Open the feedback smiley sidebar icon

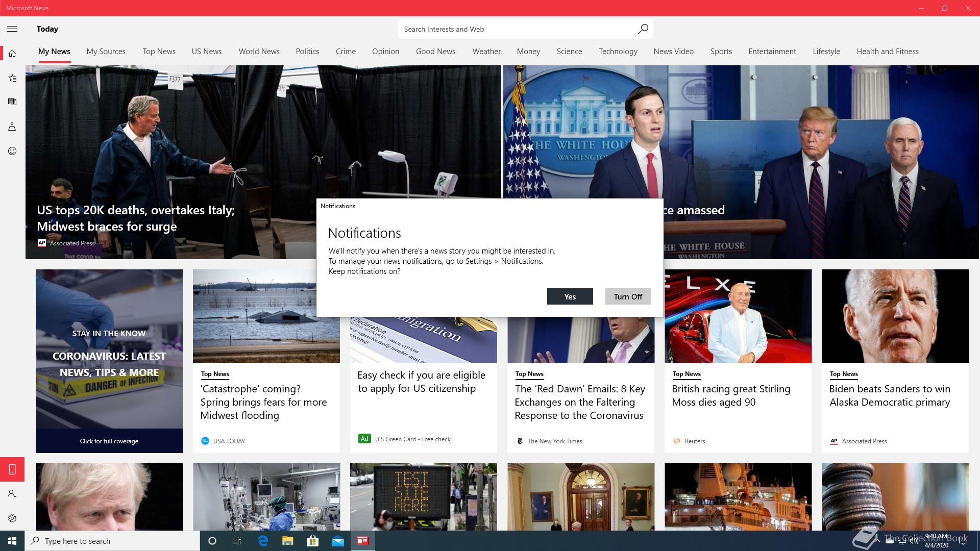click(12, 151)
